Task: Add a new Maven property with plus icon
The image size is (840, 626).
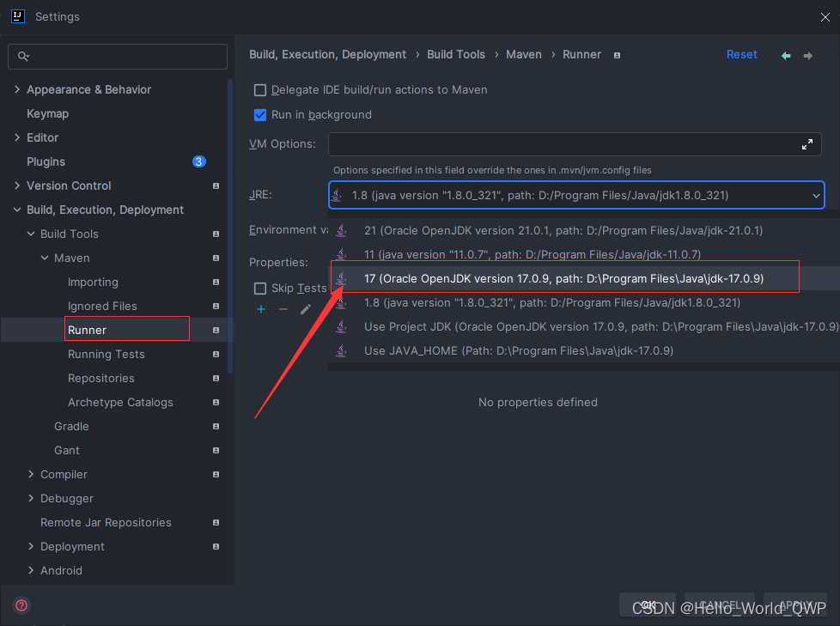Action: [x=260, y=309]
